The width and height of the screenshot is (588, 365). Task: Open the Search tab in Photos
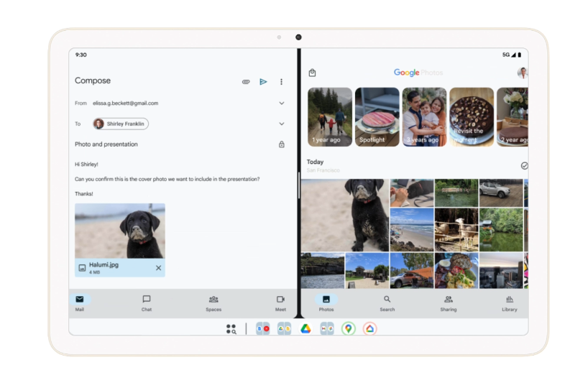(x=387, y=303)
